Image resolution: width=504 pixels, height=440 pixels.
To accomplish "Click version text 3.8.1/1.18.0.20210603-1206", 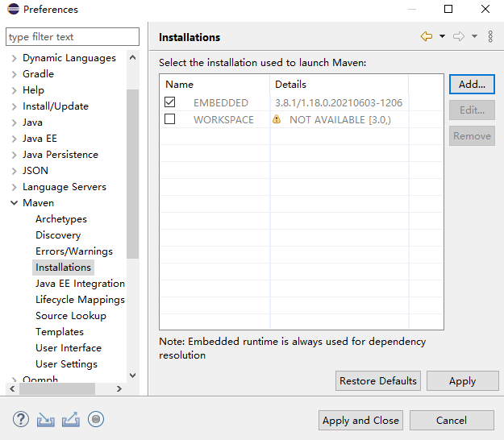I will (x=339, y=103).
